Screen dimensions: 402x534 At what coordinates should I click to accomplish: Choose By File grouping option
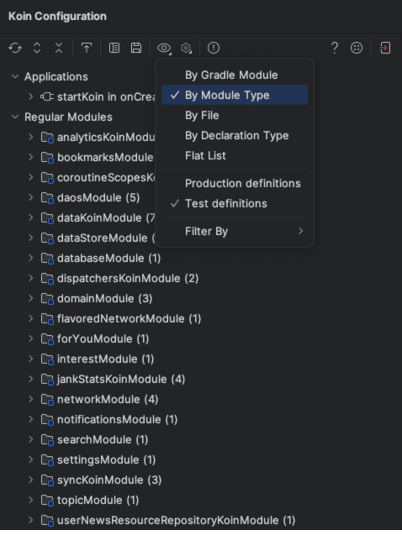pos(235,115)
